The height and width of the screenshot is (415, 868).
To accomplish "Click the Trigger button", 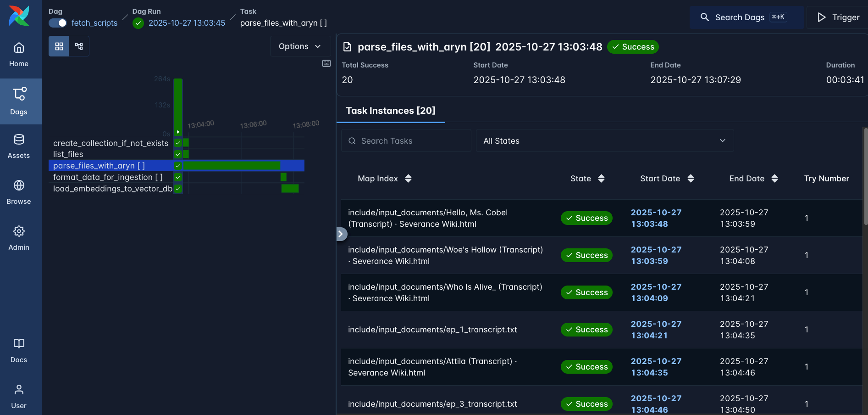I will pyautogui.click(x=838, y=17).
